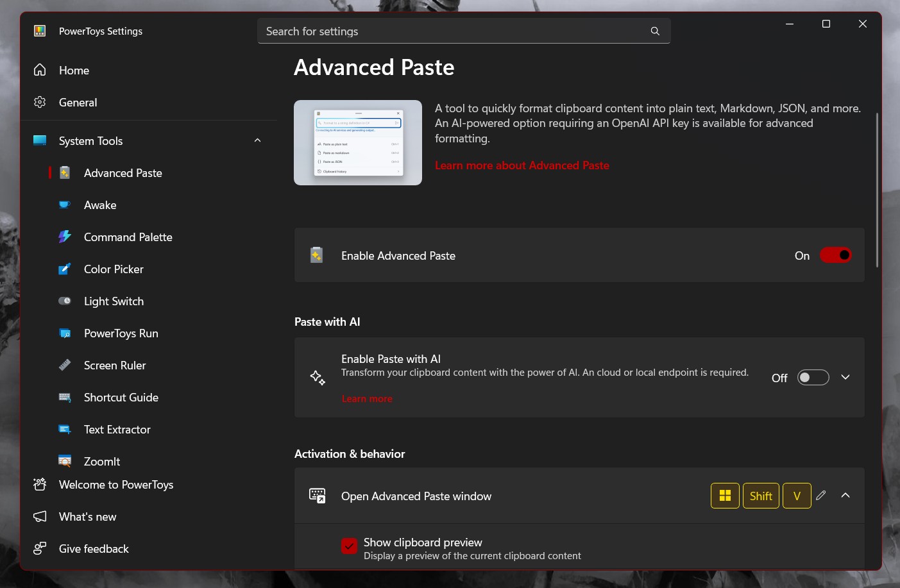Click the ZoomIt icon in sidebar
Viewport: 900px width, 588px height.
pyautogui.click(x=64, y=461)
